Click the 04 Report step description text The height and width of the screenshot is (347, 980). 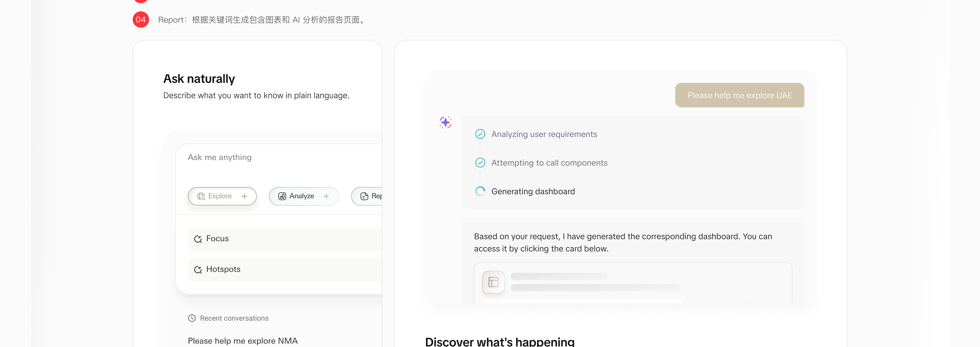pos(262,20)
